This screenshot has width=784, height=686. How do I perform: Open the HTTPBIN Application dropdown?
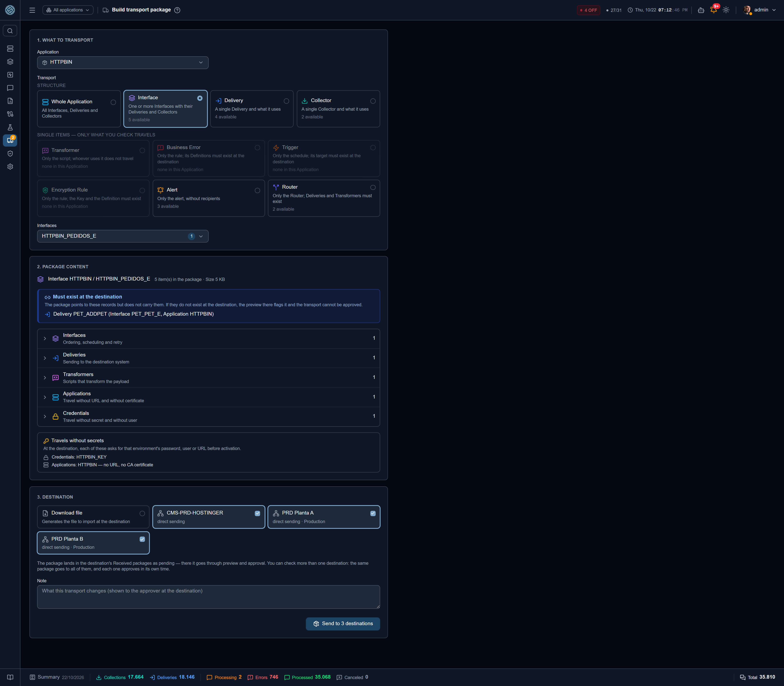tap(122, 62)
